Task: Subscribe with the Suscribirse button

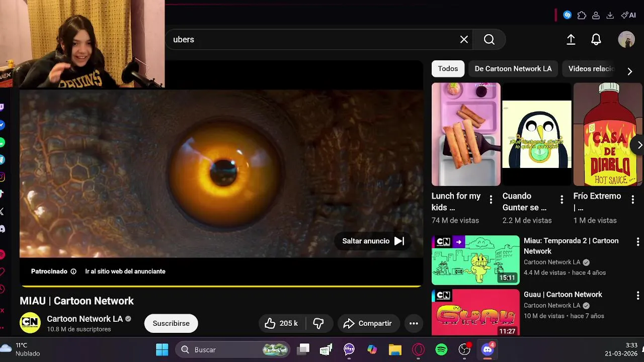Action: 171,323
